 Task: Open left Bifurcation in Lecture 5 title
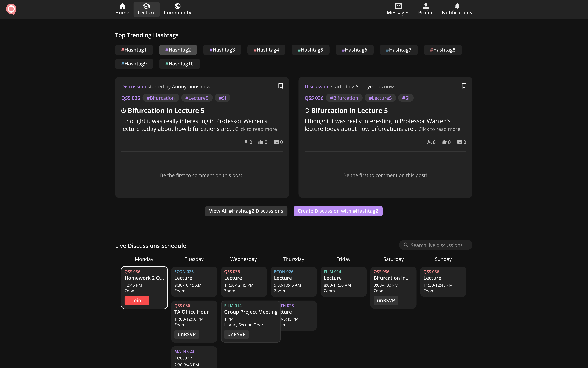(166, 111)
